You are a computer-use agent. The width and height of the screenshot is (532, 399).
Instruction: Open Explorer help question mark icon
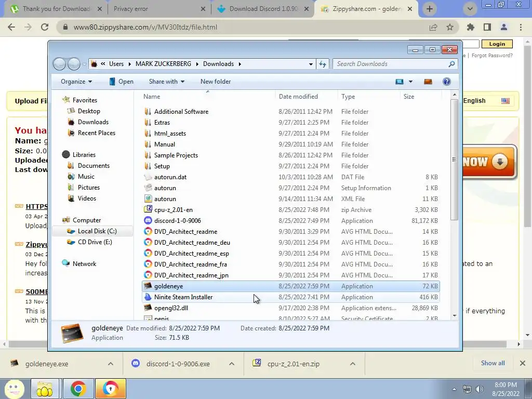pyautogui.click(x=446, y=82)
